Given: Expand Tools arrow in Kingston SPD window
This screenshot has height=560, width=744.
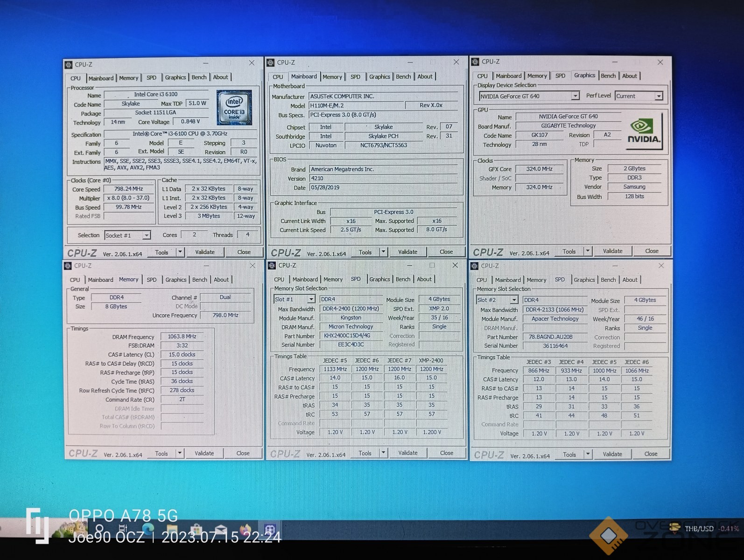Looking at the screenshot, I should pos(383,453).
